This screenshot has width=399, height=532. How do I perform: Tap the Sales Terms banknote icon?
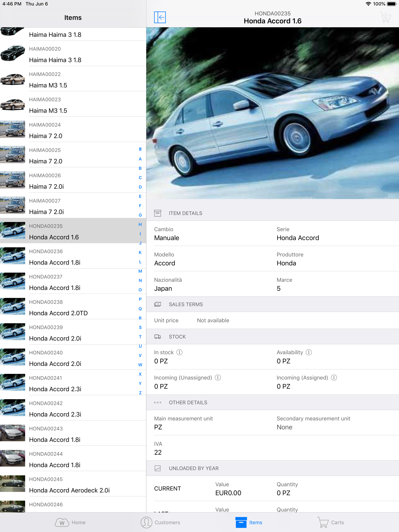tap(158, 304)
